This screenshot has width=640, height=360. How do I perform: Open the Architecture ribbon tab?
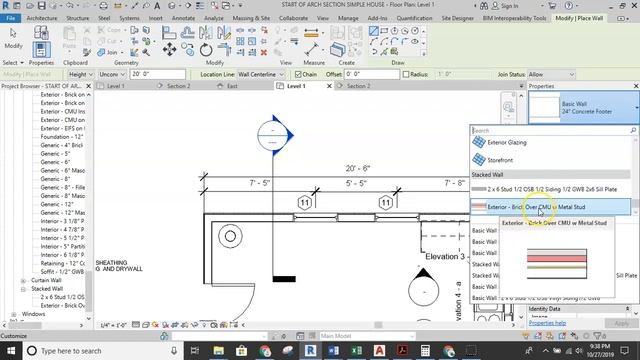42,18
